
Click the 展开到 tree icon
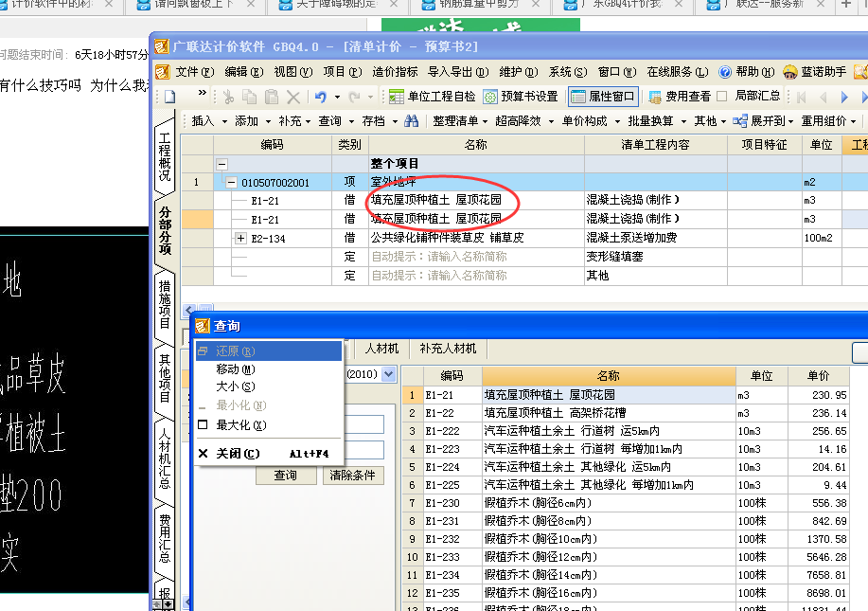(x=739, y=120)
